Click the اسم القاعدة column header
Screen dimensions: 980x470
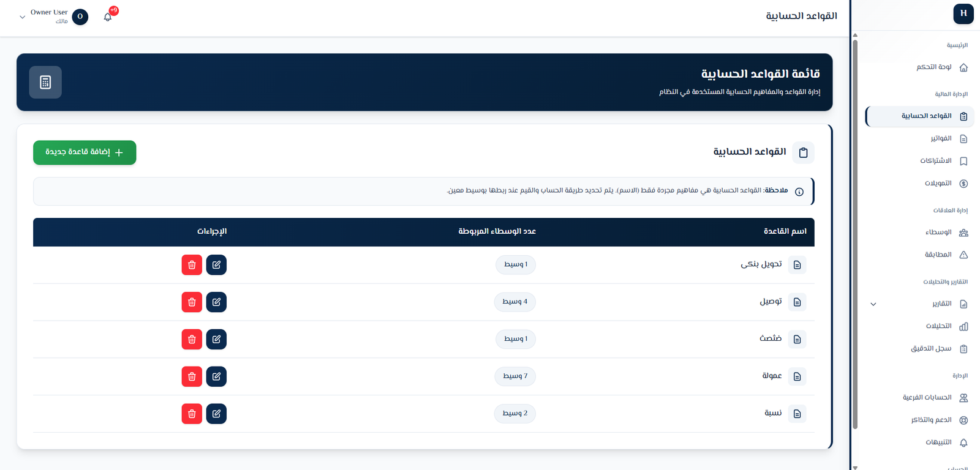(x=785, y=231)
